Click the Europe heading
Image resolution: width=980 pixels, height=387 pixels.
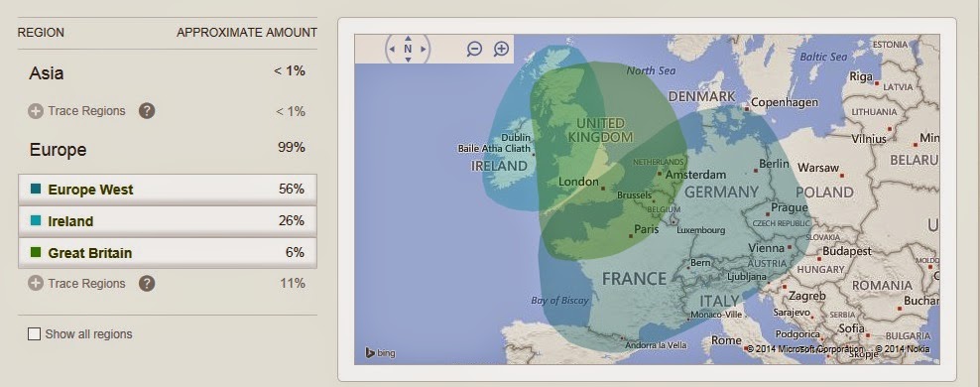click(x=59, y=150)
